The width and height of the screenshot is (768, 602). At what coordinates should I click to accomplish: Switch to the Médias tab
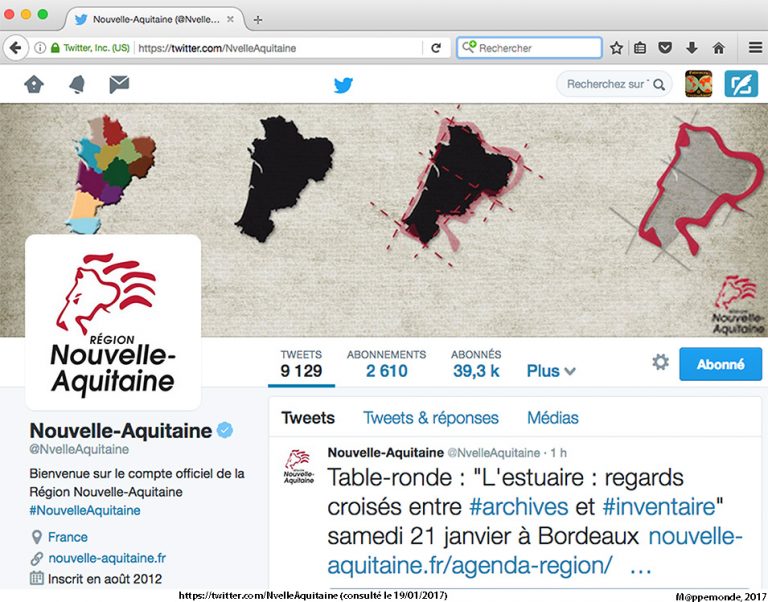point(552,418)
